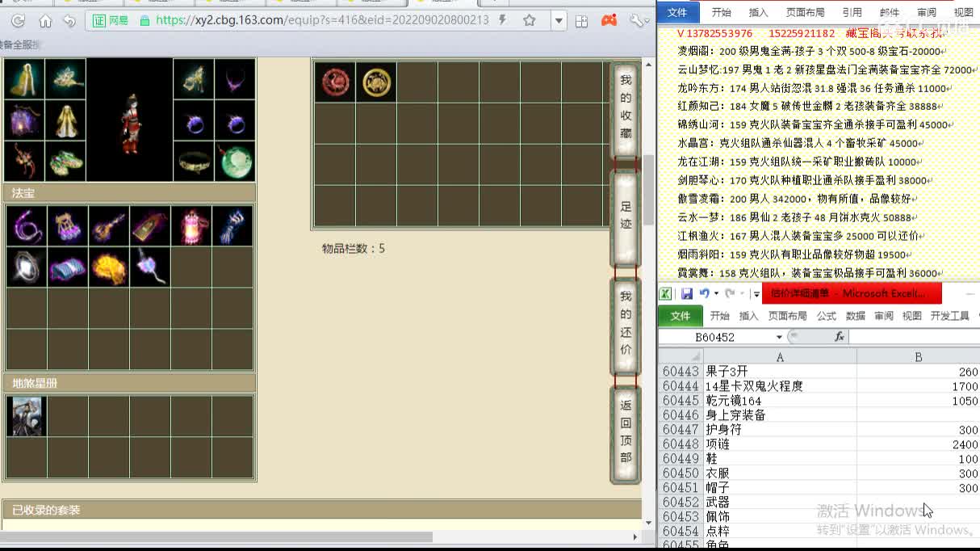The height and width of the screenshot is (551, 980).
Task: Click Excel select-all corner button
Action: point(681,356)
